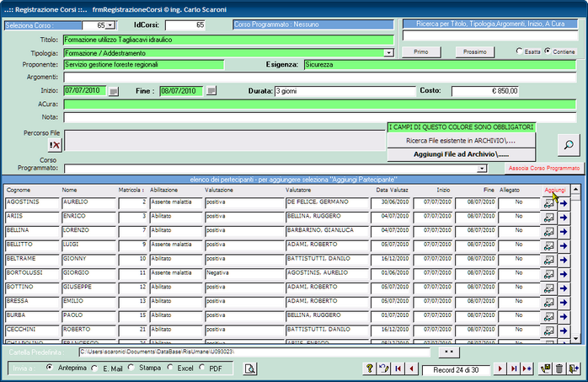Expand the Corso Programmato dropdown

[x=483, y=169]
